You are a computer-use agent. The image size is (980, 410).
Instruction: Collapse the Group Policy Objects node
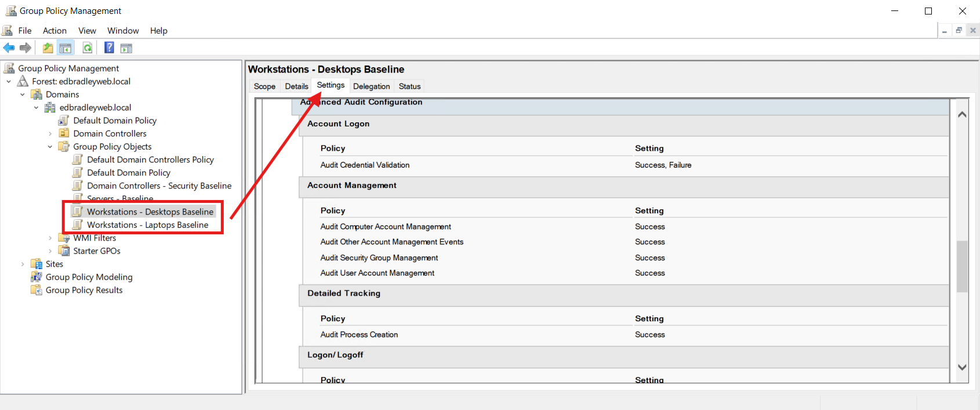(50, 147)
